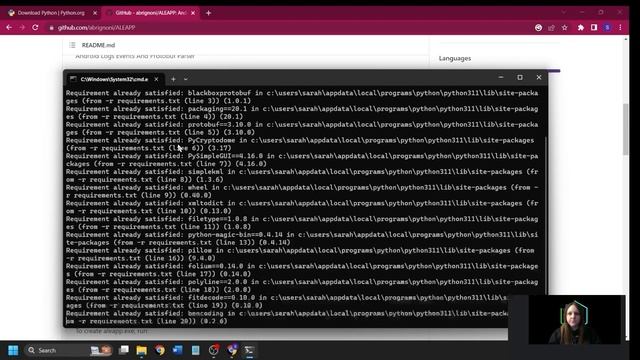Open the README.md outline list icon

pos(72,45)
